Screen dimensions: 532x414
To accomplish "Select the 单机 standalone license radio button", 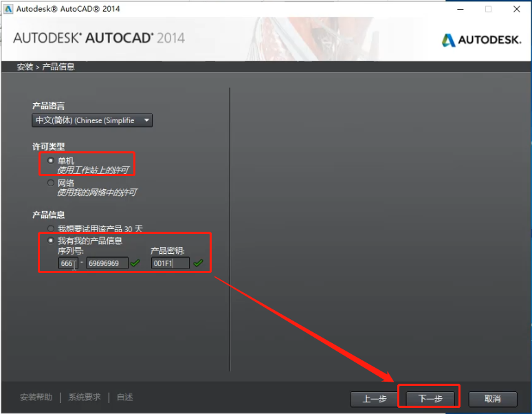I will (x=51, y=160).
